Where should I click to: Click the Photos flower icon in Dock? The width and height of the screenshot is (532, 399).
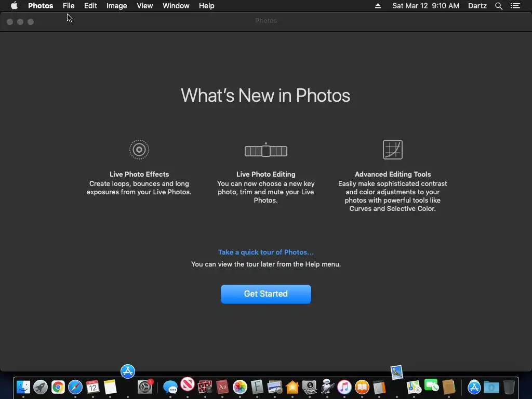coord(240,387)
